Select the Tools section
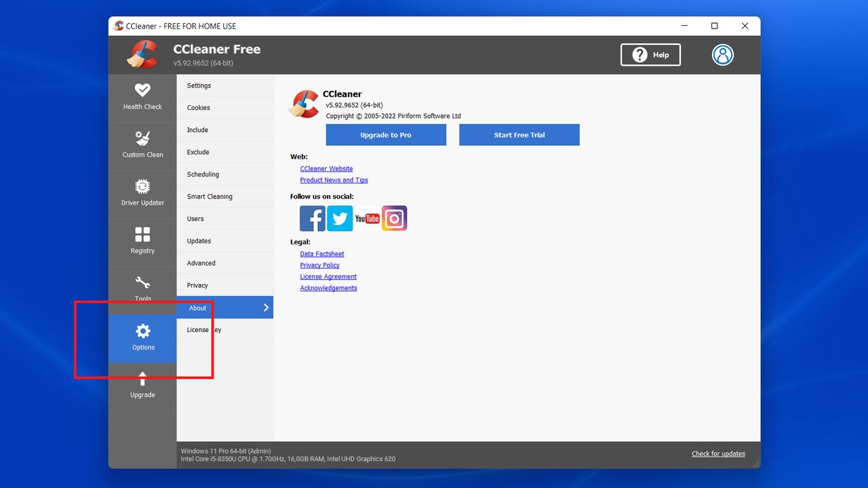868x488 pixels. tap(142, 289)
